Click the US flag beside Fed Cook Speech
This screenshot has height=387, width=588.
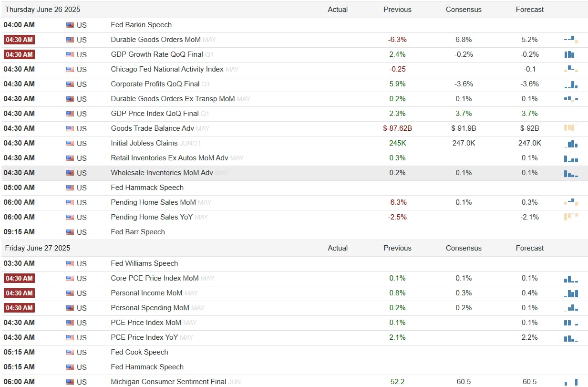click(x=70, y=352)
